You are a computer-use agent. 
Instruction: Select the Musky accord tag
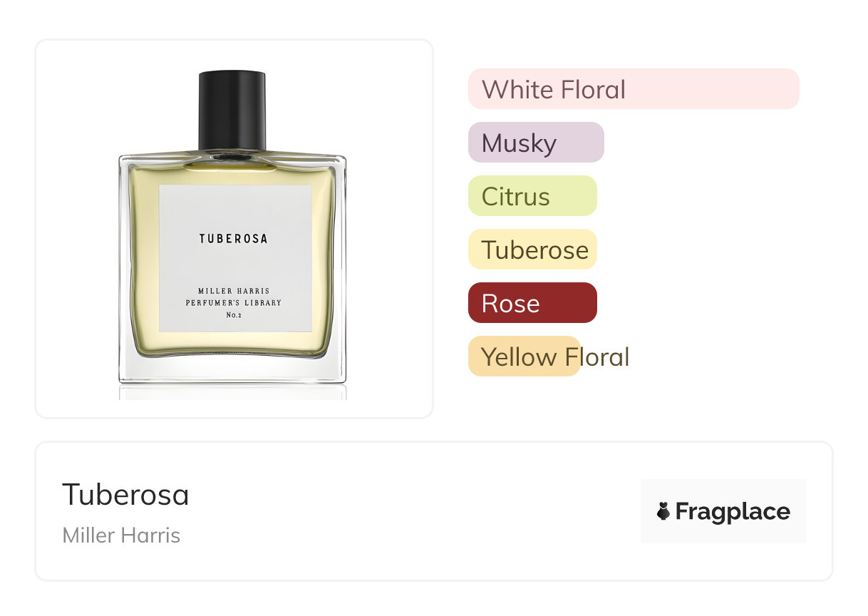(x=536, y=143)
